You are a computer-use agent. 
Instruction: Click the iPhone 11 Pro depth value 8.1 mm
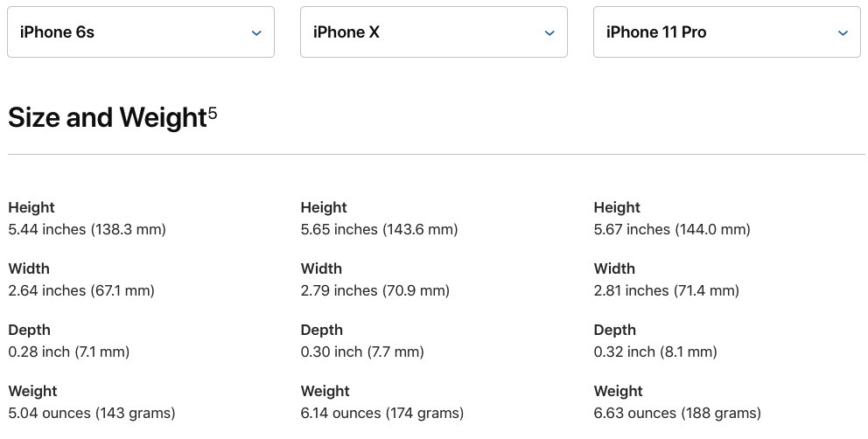tap(655, 352)
